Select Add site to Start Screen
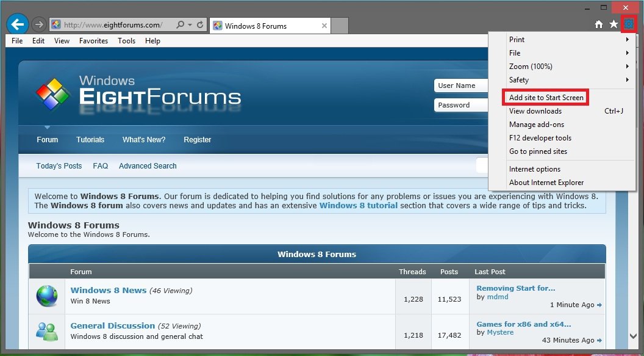The height and width of the screenshot is (356, 644). 546,98
